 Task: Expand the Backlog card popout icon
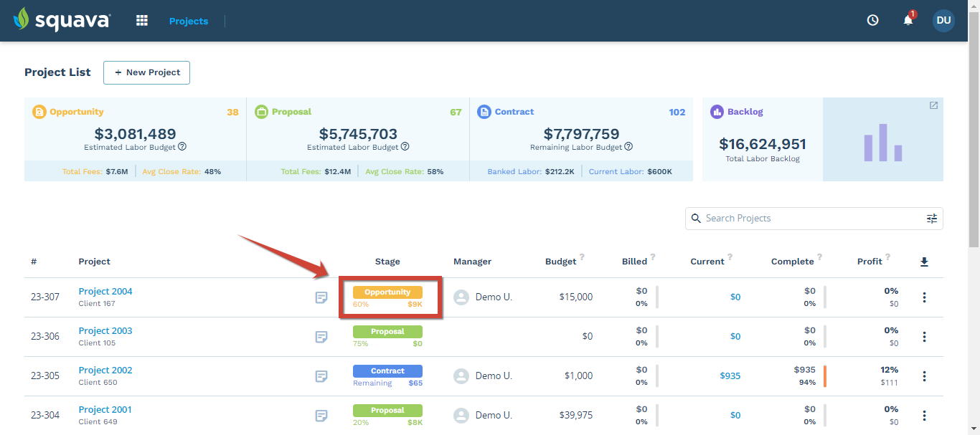(933, 105)
